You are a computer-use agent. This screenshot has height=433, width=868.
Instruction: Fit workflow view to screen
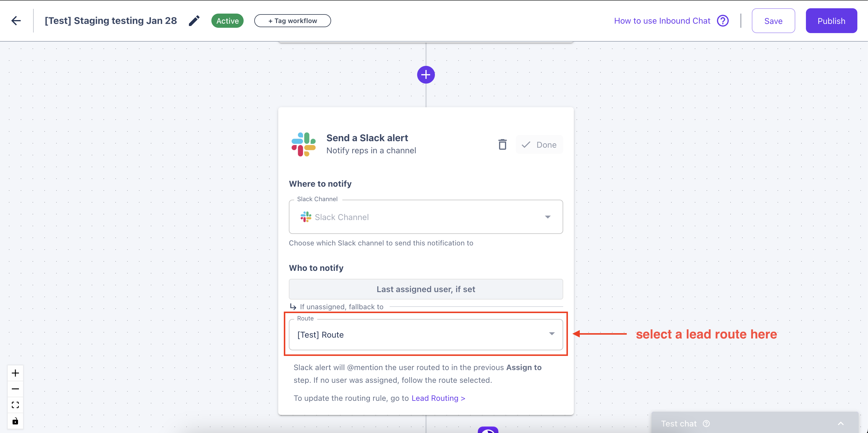15,405
